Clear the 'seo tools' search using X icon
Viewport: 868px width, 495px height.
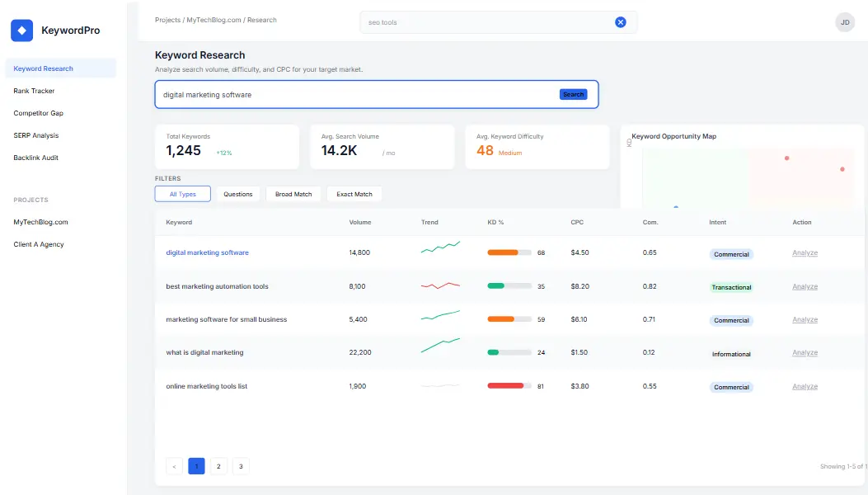point(621,22)
